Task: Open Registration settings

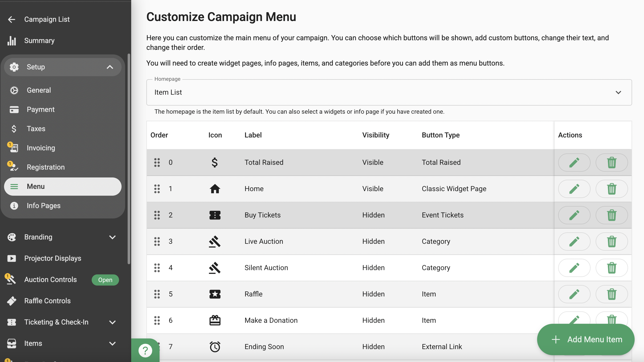Action: (46, 167)
